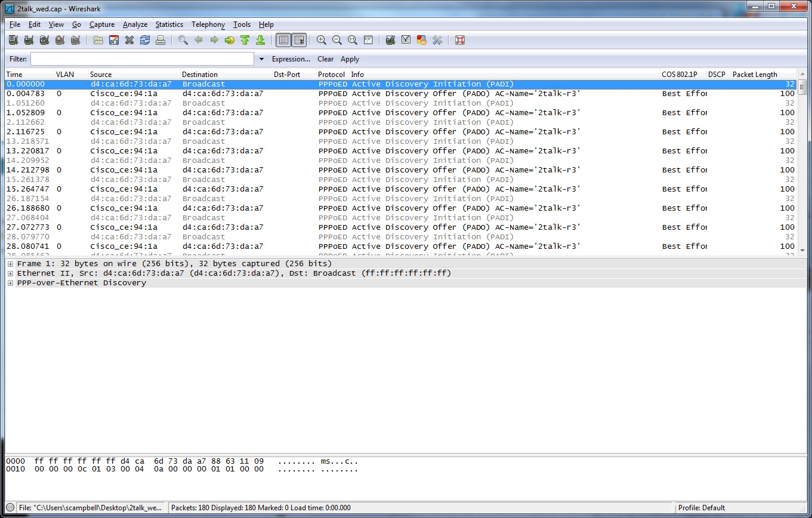Click the Go to Last Packet icon
This screenshot has width=812, height=518.
point(260,40)
